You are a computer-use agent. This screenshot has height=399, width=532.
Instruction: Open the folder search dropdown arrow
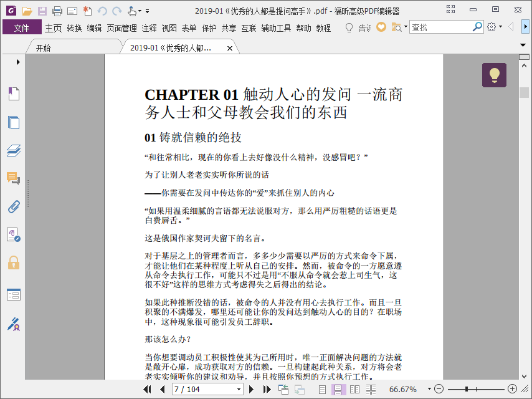[x=406, y=27]
